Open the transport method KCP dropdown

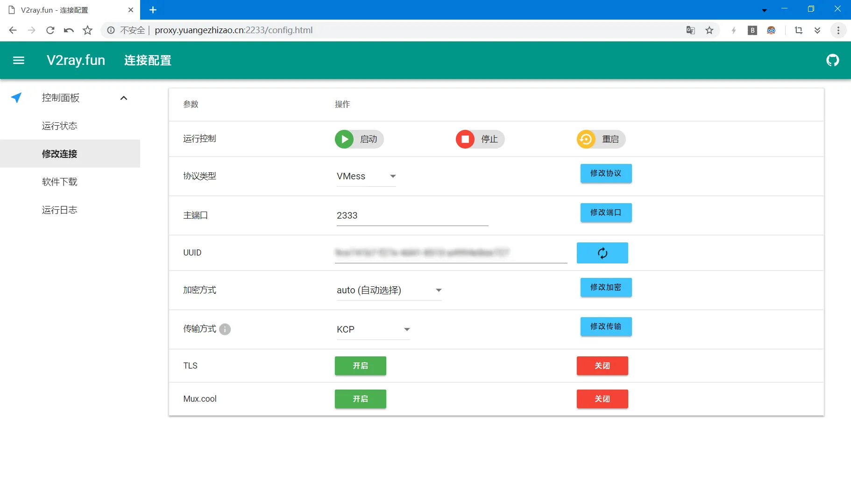point(373,330)
